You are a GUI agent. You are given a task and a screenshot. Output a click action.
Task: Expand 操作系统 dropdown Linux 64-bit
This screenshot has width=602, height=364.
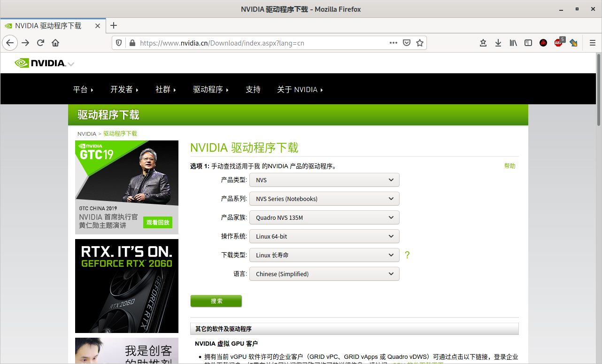[x=324, y=236]
